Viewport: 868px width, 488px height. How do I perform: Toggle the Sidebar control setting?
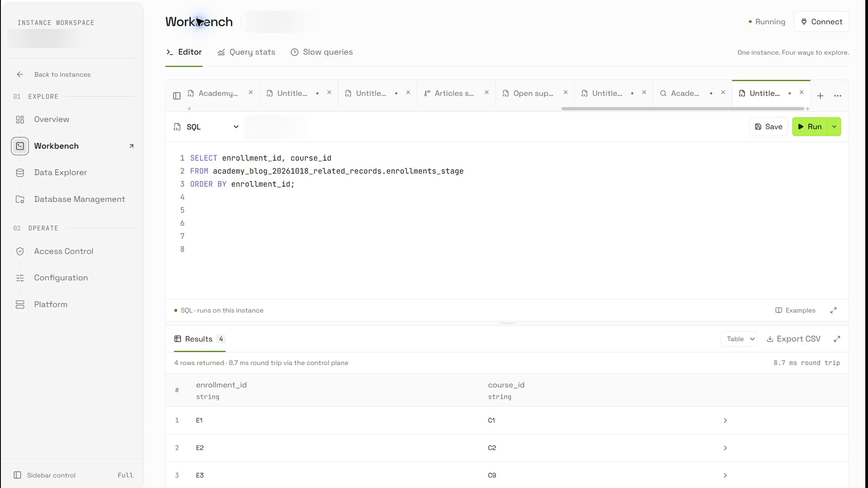pos(72,475)
